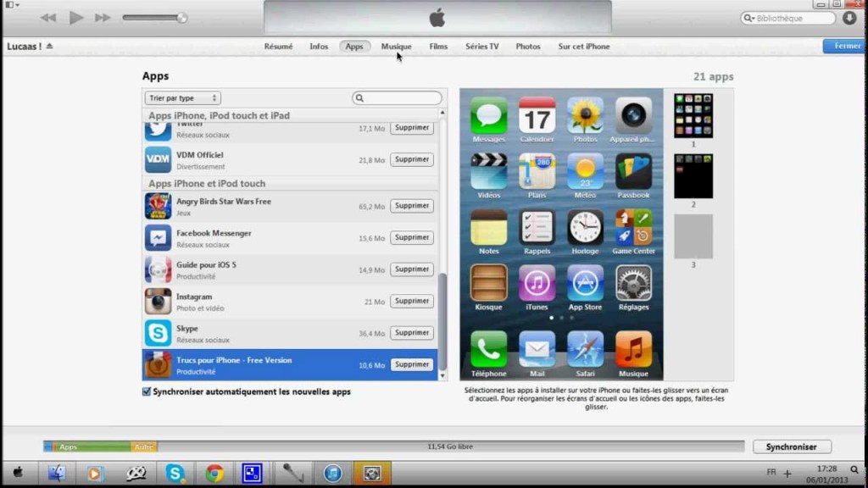Click Supprimer for Angry Birds Star Wars

tap(412, 206)
